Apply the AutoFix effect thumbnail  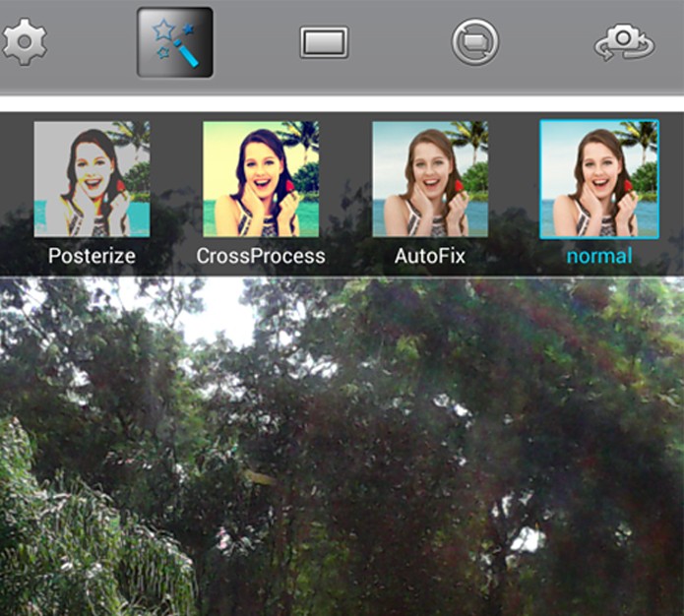tap(430, 179)
